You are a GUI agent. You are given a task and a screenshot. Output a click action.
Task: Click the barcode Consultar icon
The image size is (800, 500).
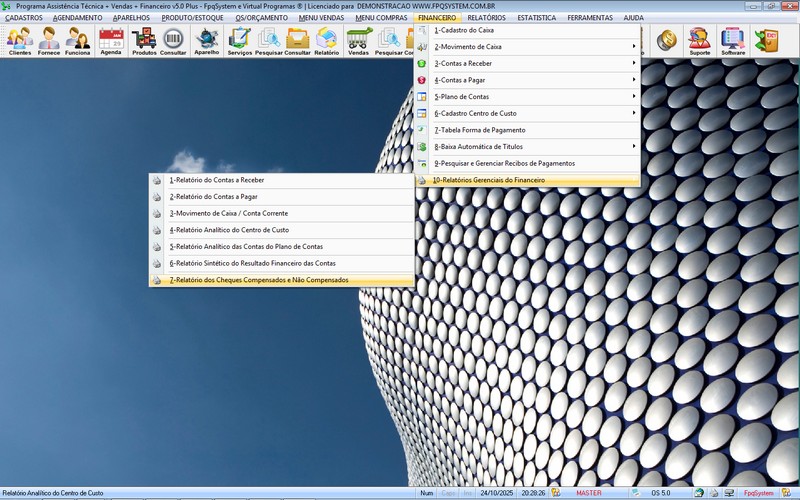[x=173, y=41]
